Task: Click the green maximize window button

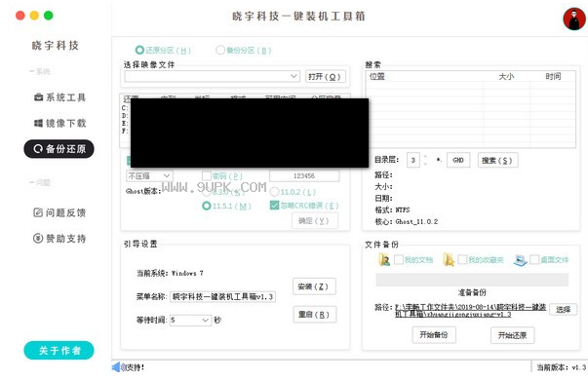Action: 49,16
